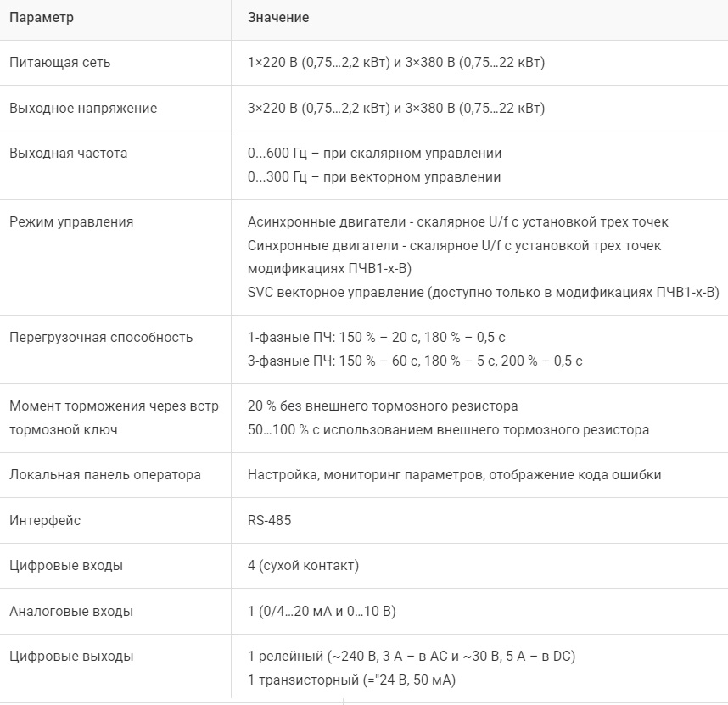Select the "Перегрузочная способность" row label
The width and height of the screenshot is (728, 705).
pos(101,338)
